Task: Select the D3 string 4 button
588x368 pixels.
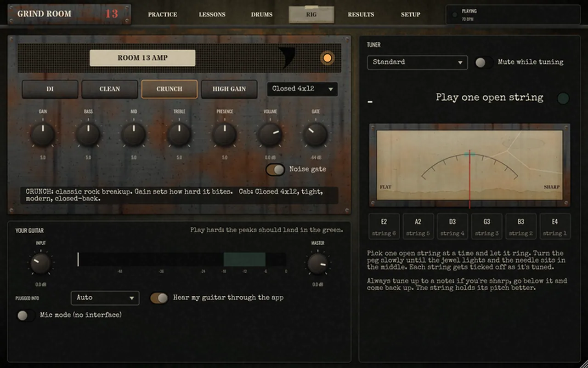Action: [452, 227]
